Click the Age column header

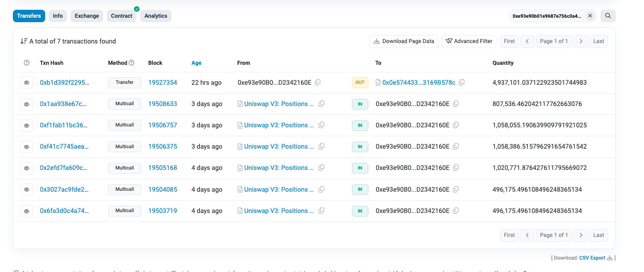tap(196, 63)
